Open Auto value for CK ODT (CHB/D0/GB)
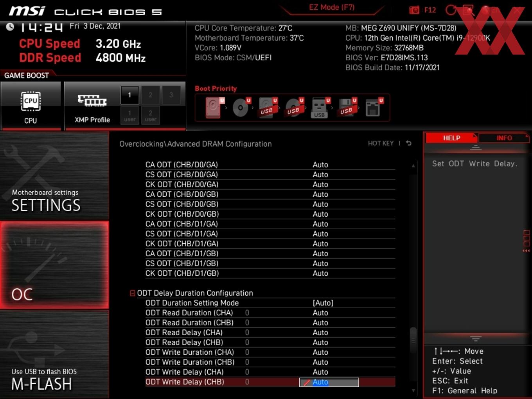The width and height of the screenshot is (532, 399). [x=320, y=214]
